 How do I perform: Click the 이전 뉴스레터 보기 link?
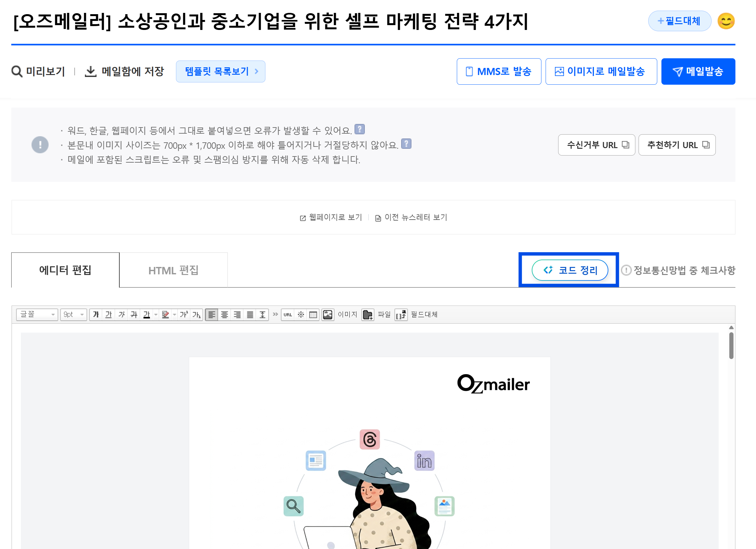(x=411, y=217)
